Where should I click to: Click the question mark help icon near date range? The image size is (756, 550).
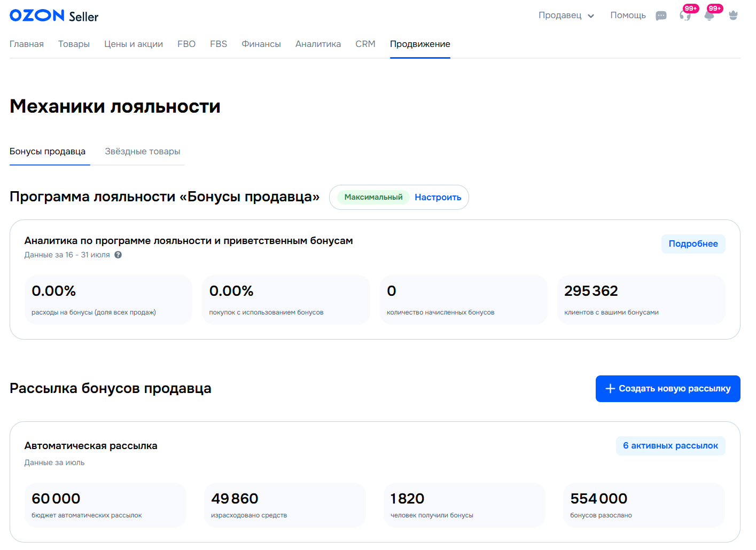coord(118,255)
